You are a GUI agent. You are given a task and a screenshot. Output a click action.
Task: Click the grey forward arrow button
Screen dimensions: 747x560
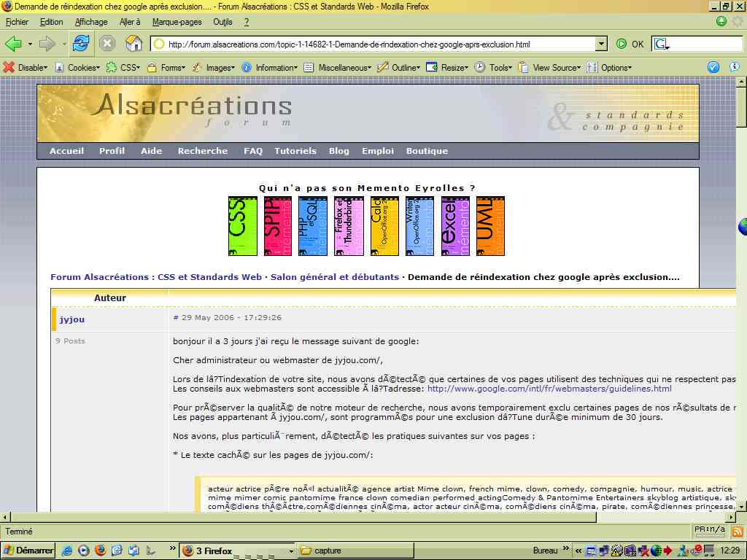47,44
